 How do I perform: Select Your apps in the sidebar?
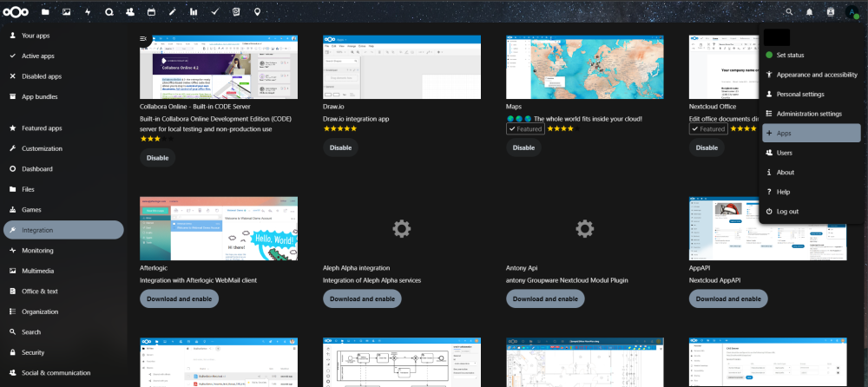pyautogui.click(x=63, y=36)
